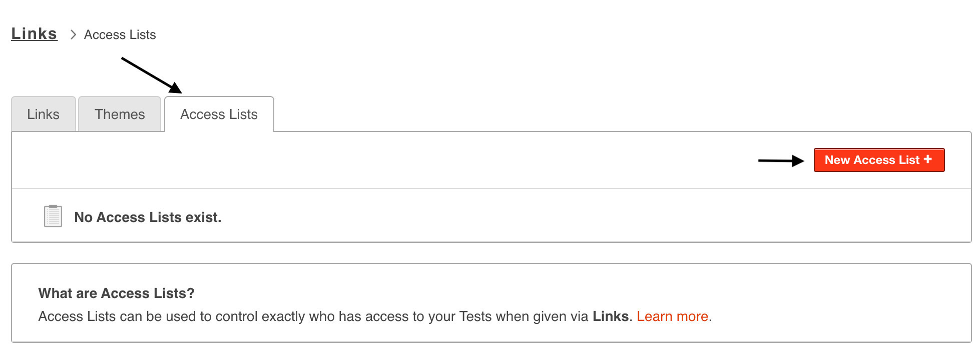Click the diagonal arrow above Access Lists tab
This screenshot has width=980, height=350.
coord(151,75)
